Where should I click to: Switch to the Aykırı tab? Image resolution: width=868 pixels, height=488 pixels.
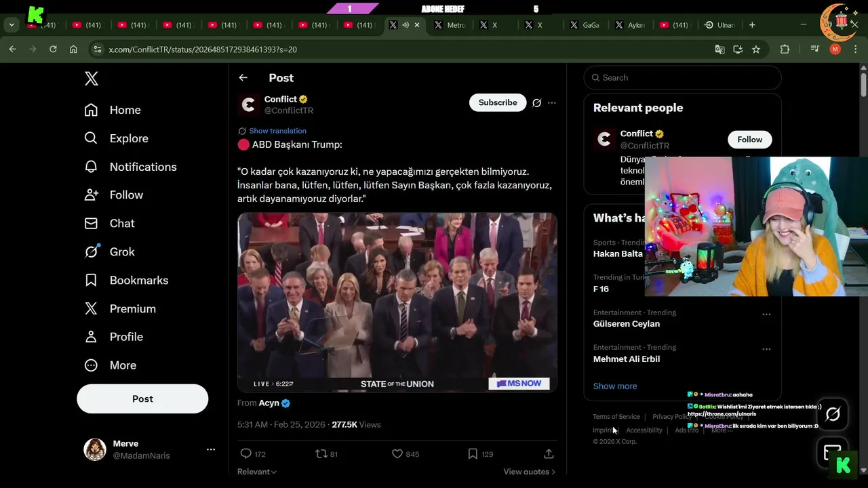pyautogui.click(x=630, y=25)
